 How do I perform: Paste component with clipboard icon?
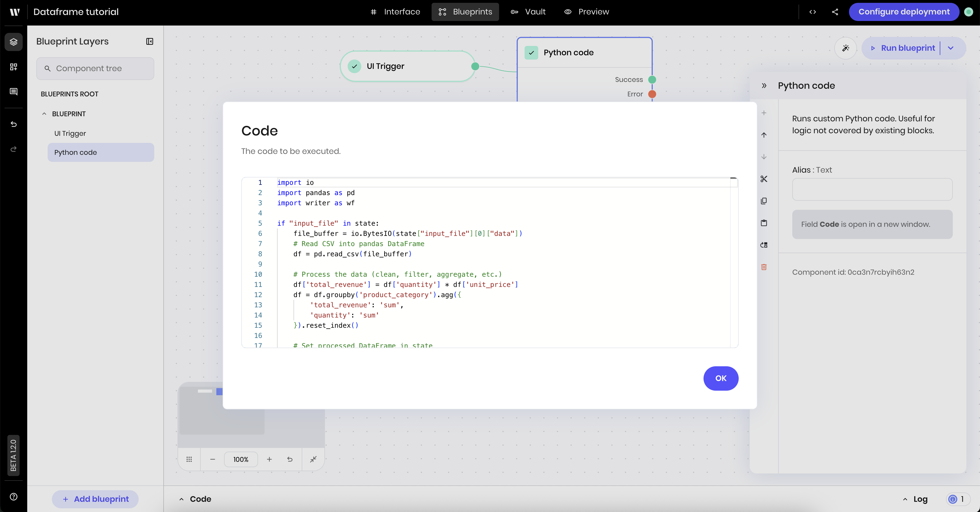point(764,223)
